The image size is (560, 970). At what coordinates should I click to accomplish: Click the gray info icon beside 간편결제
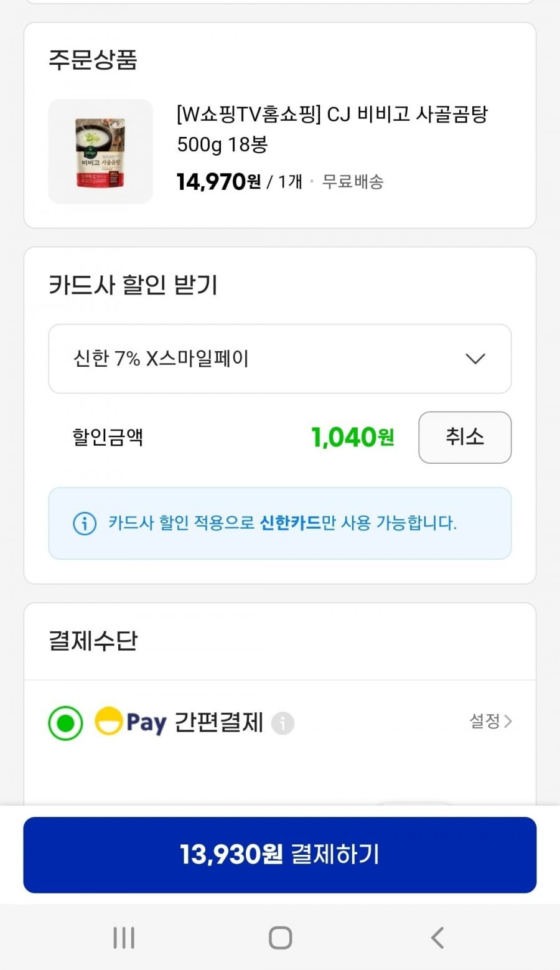pyautogui.click(x=282, y=723)
